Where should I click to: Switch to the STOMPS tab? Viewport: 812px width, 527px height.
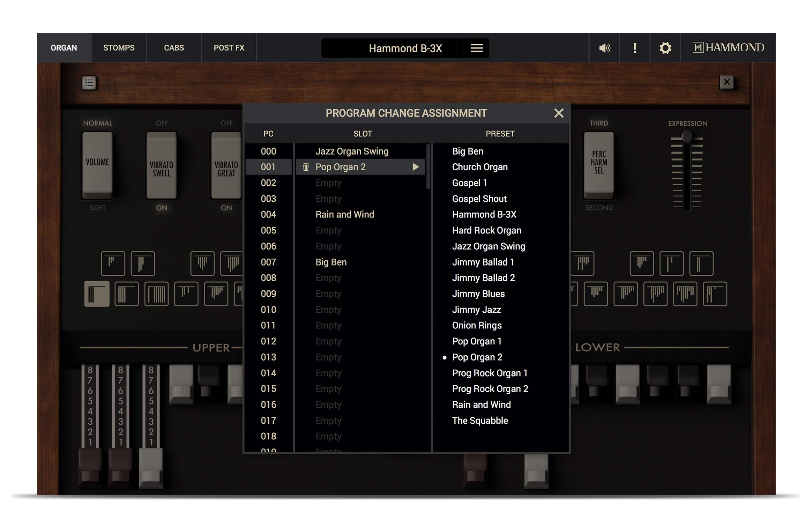point(119,48)
